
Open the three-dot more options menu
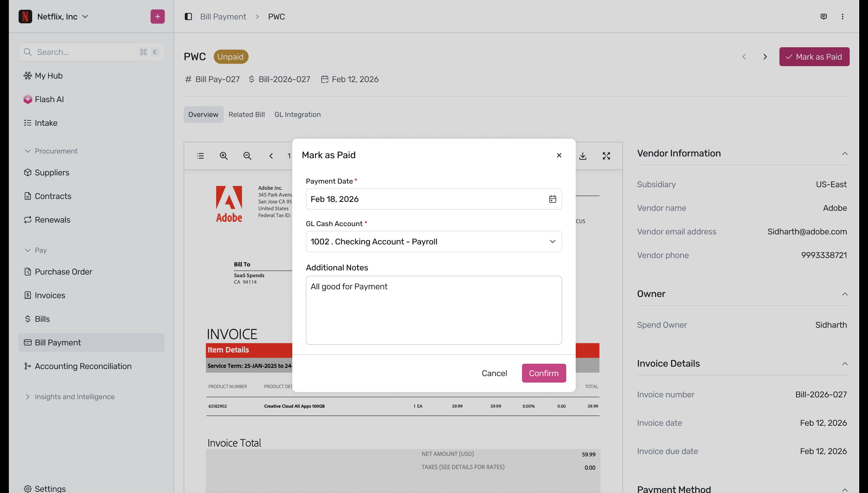[x=842, y=17]
